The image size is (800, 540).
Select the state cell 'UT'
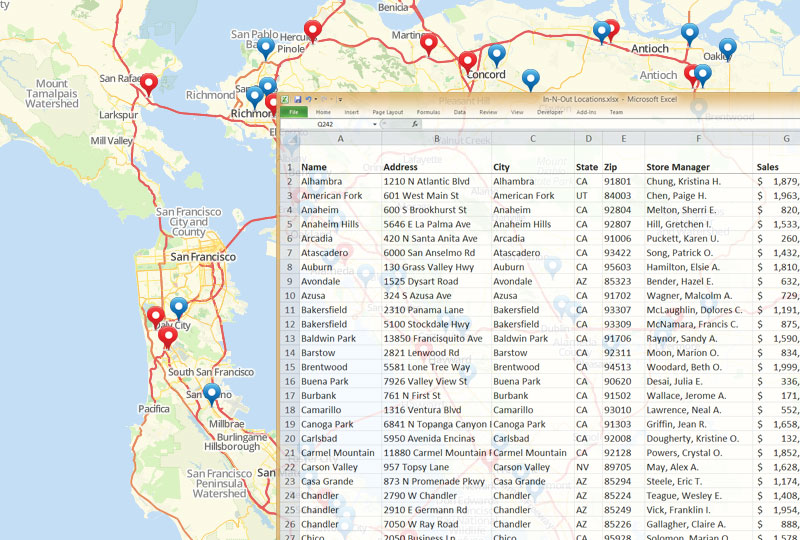point(588,195)
